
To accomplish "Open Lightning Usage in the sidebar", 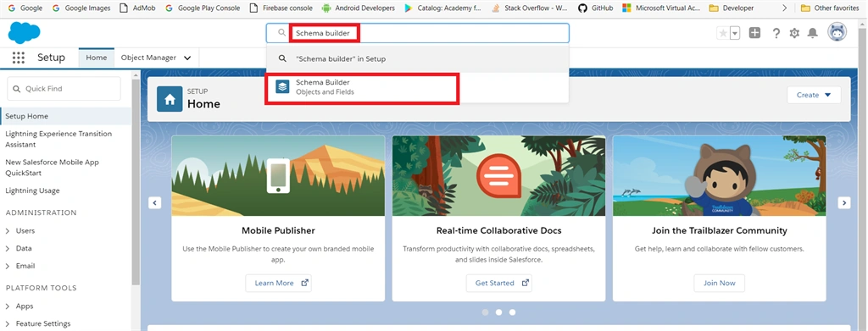I will pos(32,190).
